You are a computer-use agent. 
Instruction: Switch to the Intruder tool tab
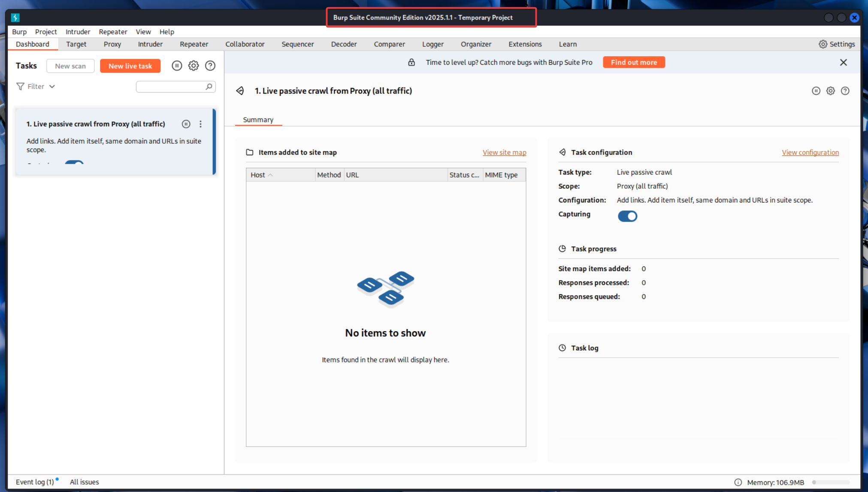point(150,44)
